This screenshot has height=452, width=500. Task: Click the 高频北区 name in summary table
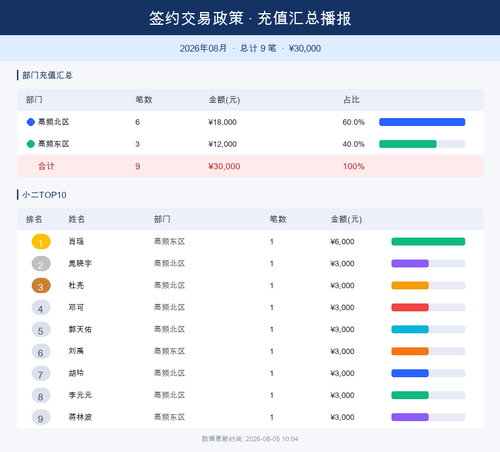coord(54,122)
